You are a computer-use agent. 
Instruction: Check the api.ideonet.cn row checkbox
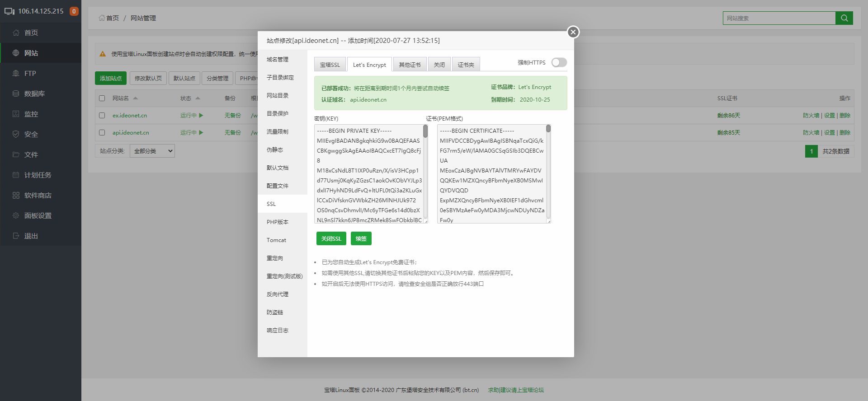pos(102,133)
